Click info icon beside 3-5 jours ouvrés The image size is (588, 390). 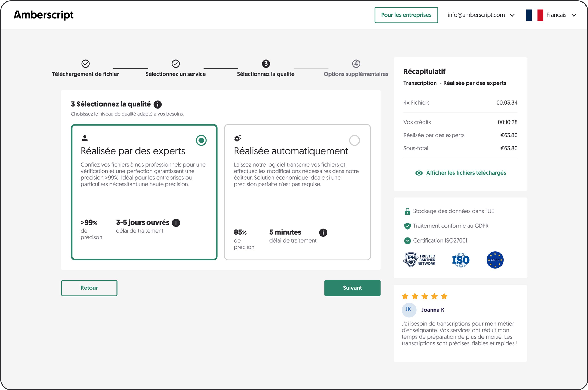pyautogui.click(x=176, y=223)
